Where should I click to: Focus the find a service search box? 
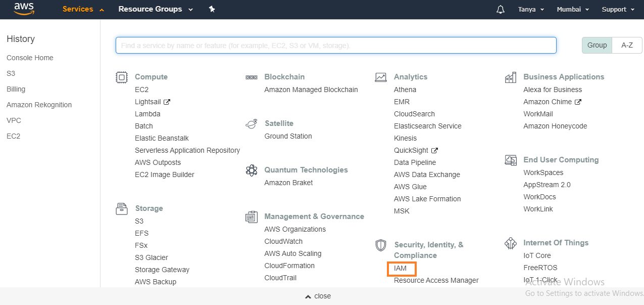click(336, 46)
